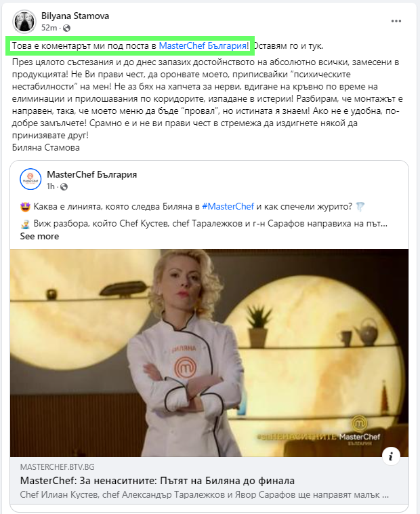The image size is (420, 514).
Task: Click the post body text starting with През цялото
Action: point(207,99)
